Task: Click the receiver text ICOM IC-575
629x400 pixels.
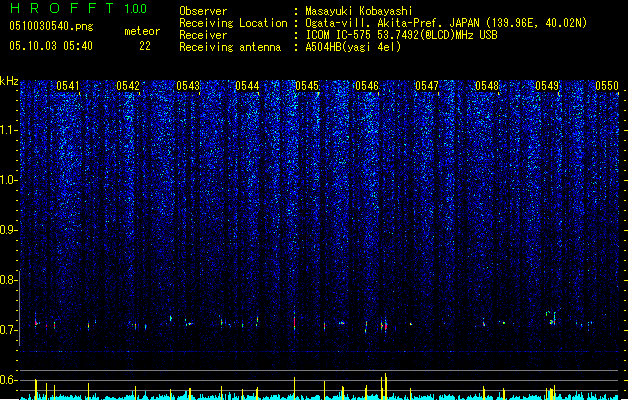Action: pyautogui.click(x=339, y=35)
